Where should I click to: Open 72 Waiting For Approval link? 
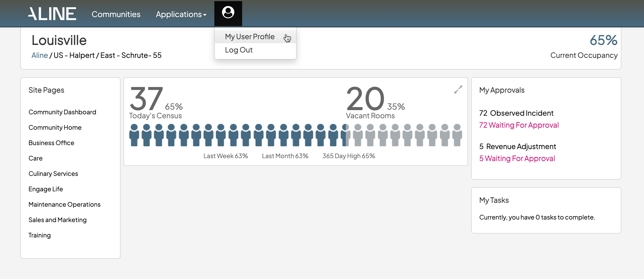[519, 125]
